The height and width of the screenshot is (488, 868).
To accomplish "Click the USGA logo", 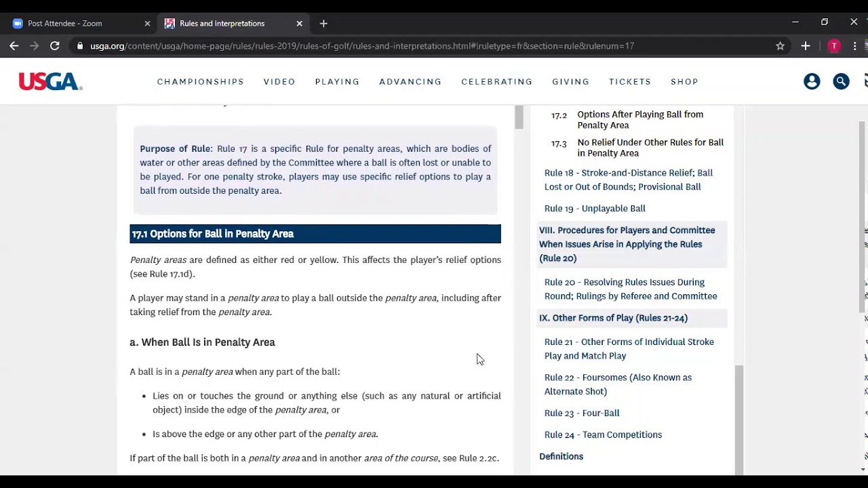I will coord(50,81).
